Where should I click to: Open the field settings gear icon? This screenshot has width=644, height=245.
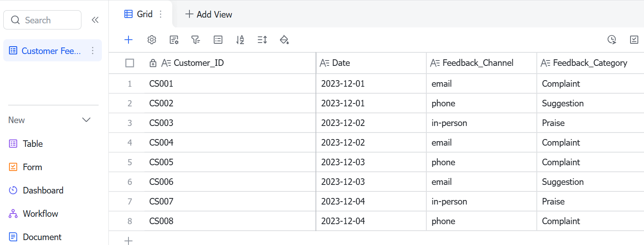(152, 40)
